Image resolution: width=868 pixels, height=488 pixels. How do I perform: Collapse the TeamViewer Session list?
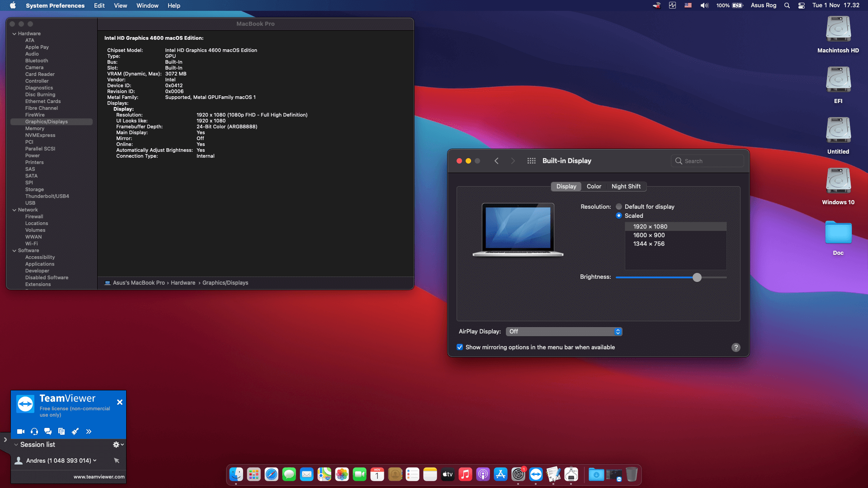coord(16,445)
